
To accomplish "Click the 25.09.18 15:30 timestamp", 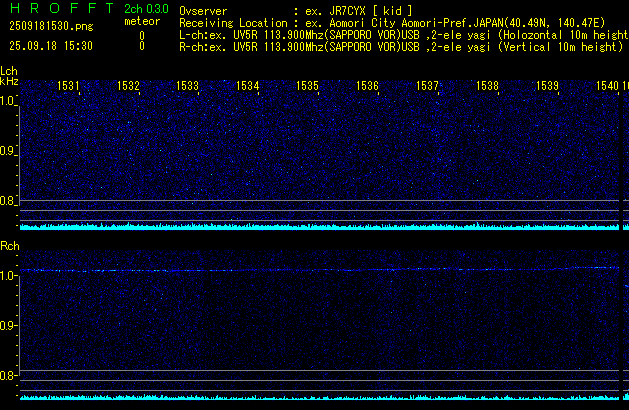I will 50,46.
